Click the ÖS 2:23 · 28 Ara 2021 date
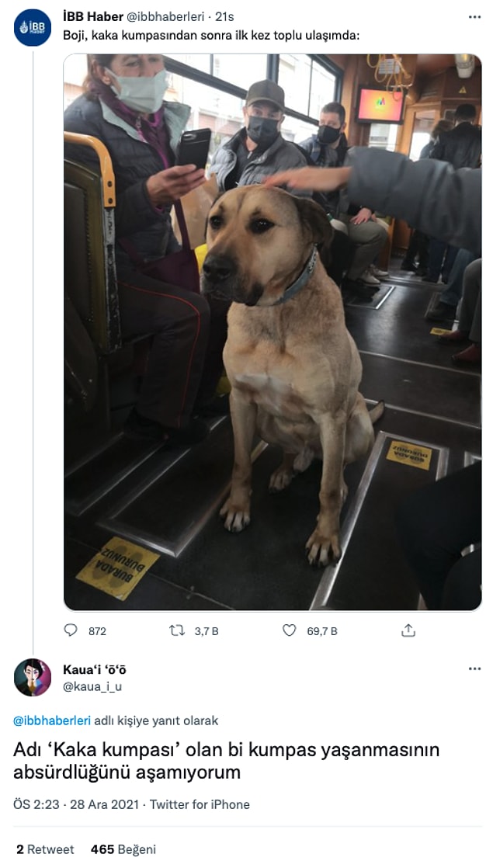The height and width of the screenshot is (868, 493). point(76,804)
